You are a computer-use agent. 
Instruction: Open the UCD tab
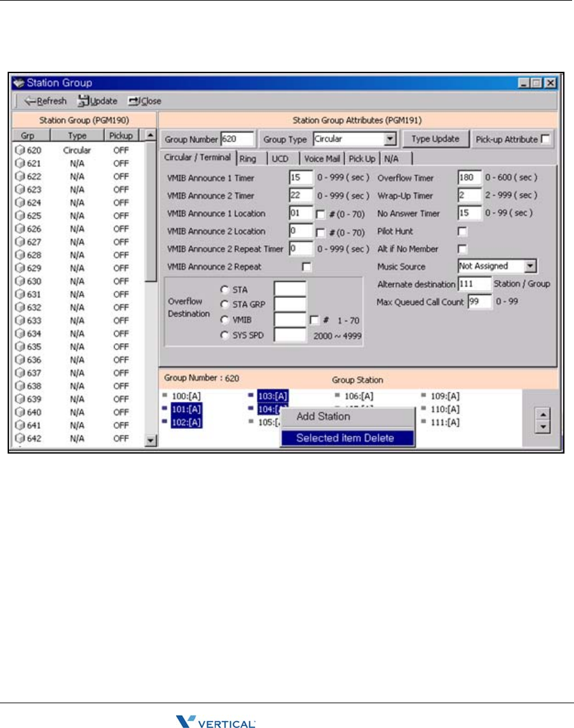280,159
